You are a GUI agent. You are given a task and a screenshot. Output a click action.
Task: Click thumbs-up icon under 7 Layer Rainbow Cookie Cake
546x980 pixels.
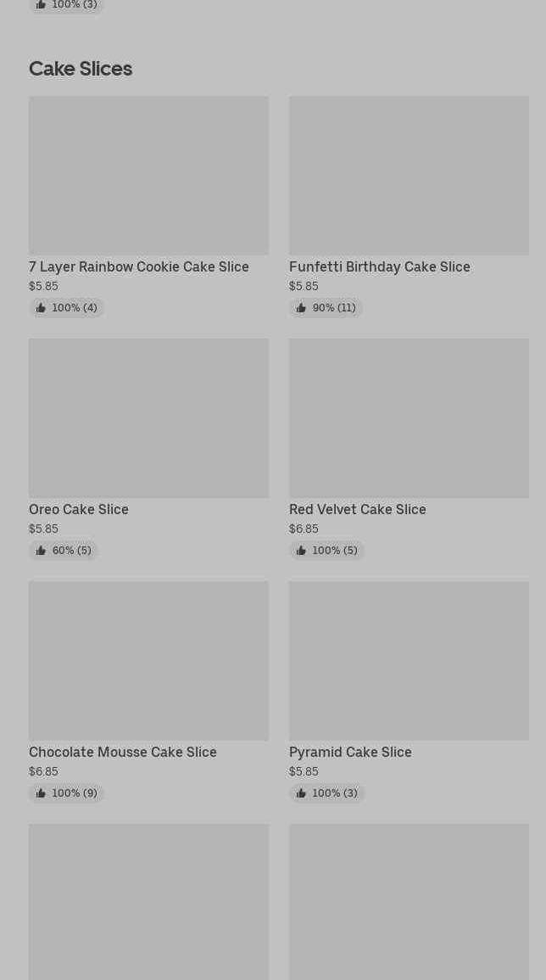pos(41,308)
